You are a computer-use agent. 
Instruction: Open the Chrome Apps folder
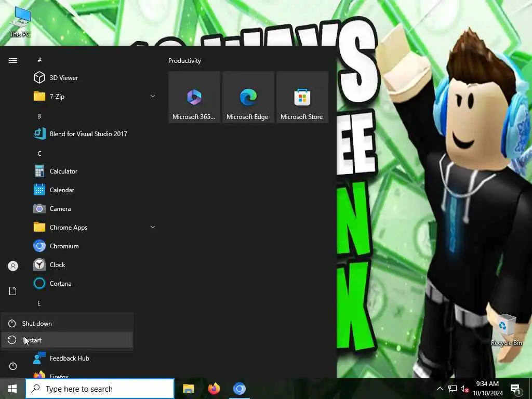coord(95,228)
